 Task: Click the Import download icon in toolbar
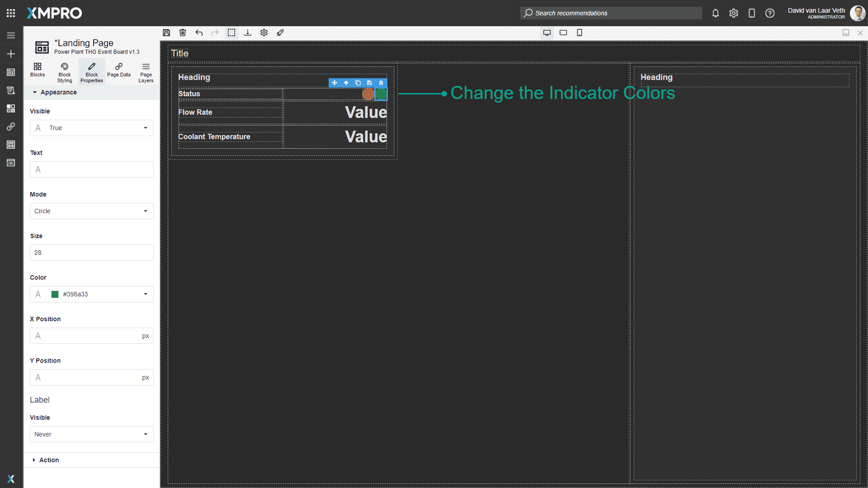pyautogui.click(x=248, y=33)
